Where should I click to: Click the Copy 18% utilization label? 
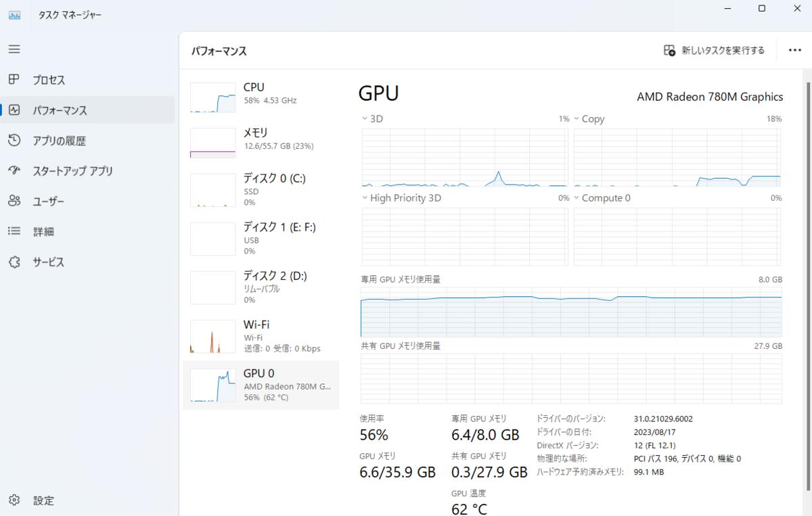click(x=774, y=119)
